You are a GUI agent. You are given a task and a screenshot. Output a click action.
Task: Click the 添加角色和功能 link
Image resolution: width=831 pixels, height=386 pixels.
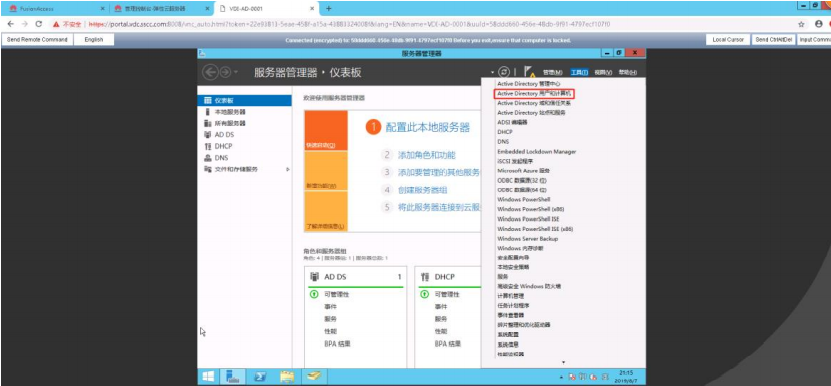(x=427, y=155)
